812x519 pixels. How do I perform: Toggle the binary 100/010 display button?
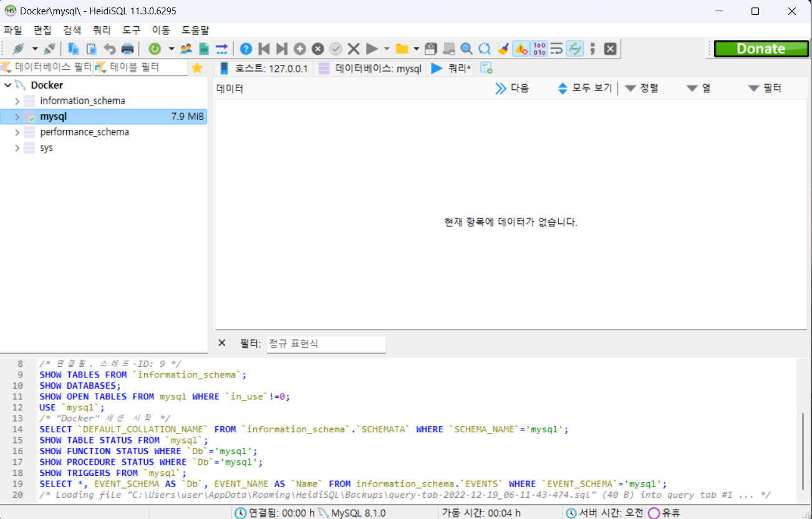tap(539, 49)
